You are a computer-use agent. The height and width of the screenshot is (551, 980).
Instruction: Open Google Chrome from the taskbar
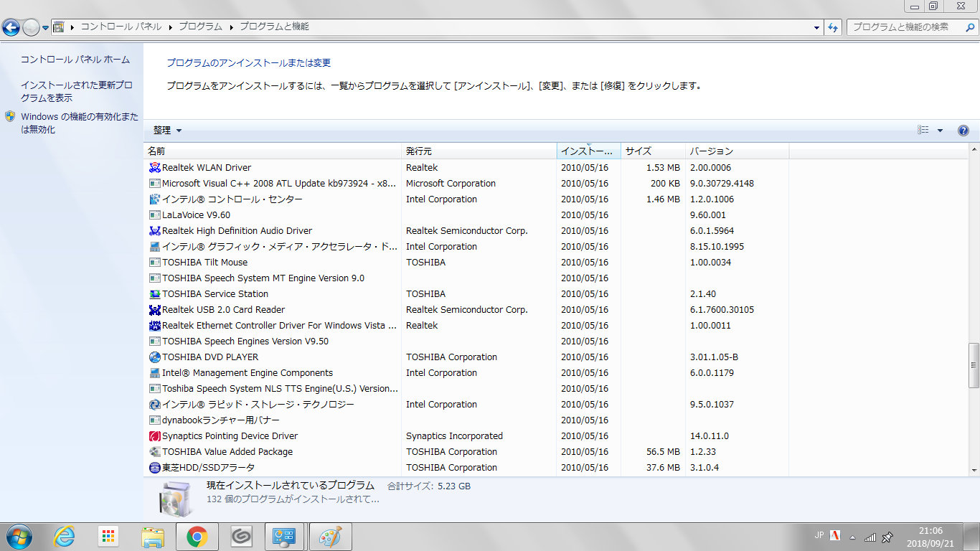point(197,536)
